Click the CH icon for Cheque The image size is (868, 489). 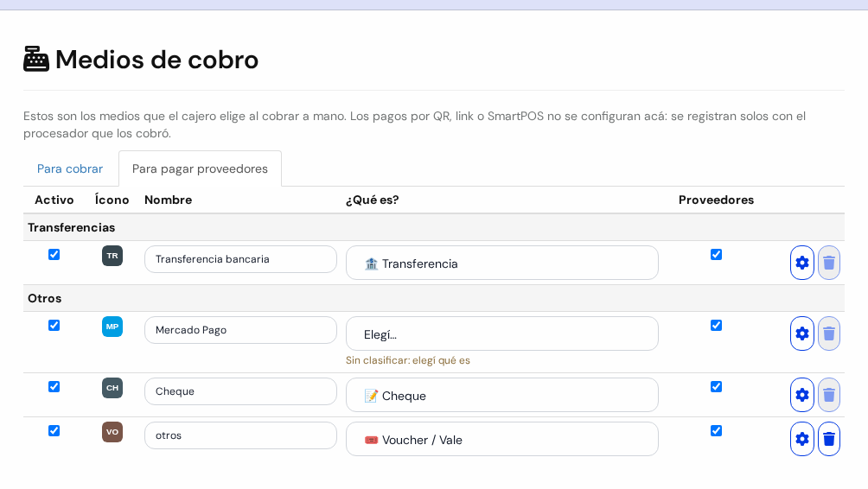tap(112, 388)
